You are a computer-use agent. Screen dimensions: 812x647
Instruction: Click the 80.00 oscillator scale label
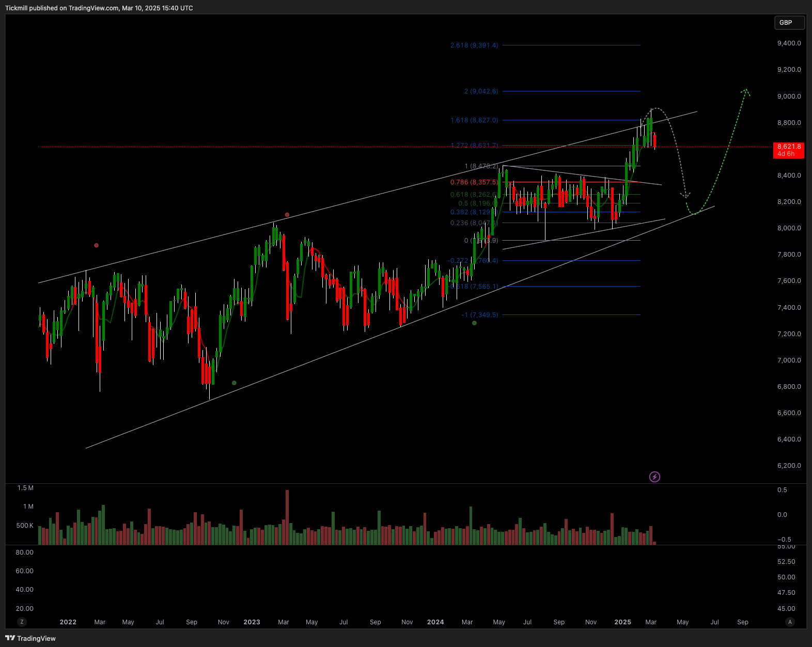tap(24, 553)
